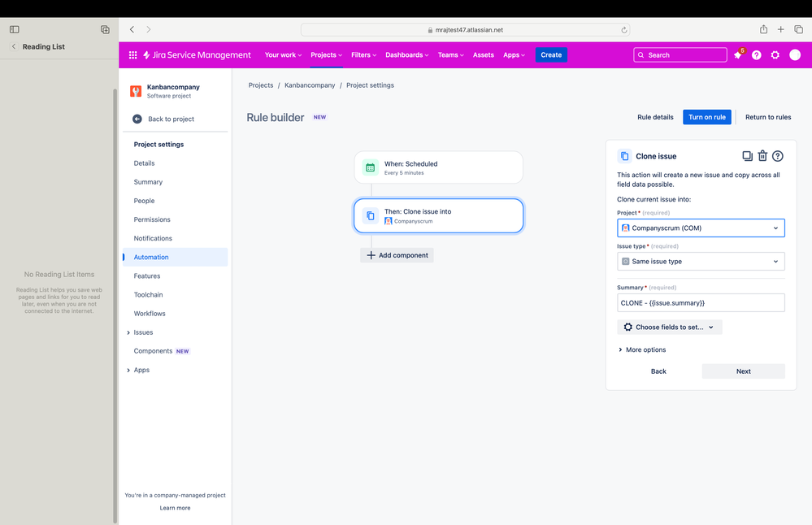Reload the page with refresh icon
Viewport: 812px width, 525px height.
pyautogui.click(x=624, y=30)
